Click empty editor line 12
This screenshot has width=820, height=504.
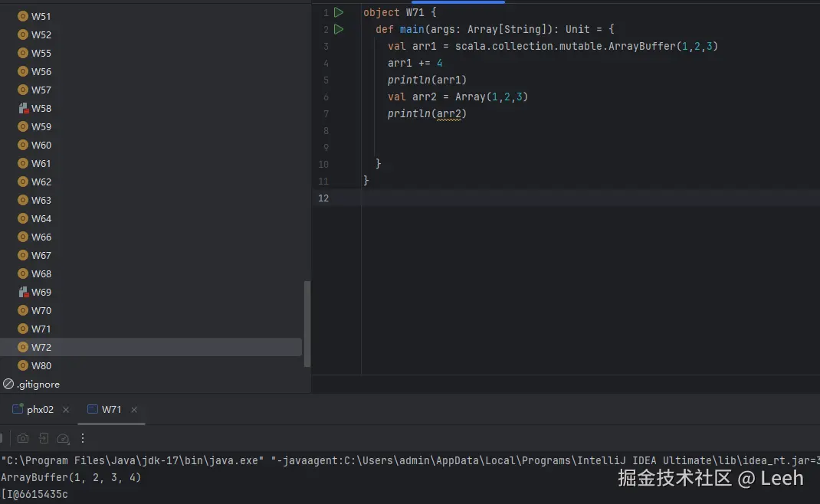pos(590,198)
